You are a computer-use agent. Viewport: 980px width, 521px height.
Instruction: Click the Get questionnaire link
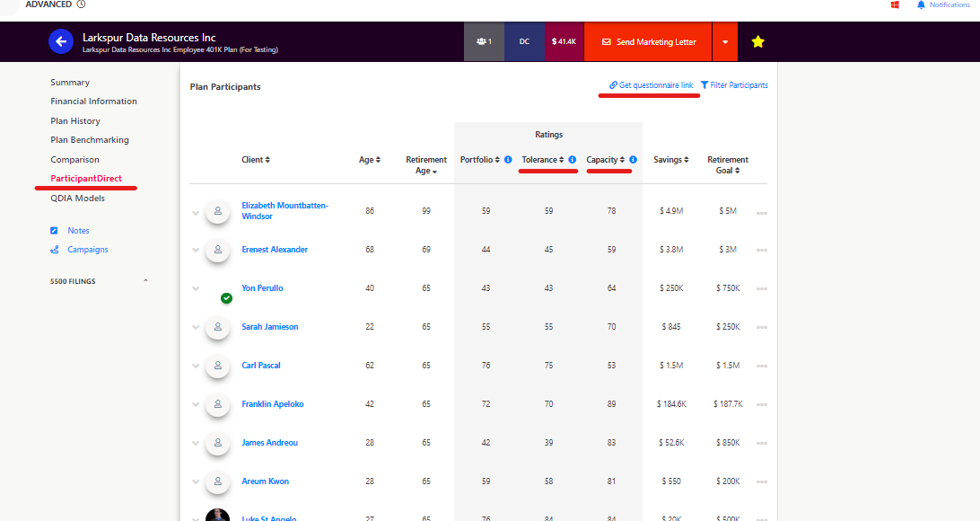point(651,85)
